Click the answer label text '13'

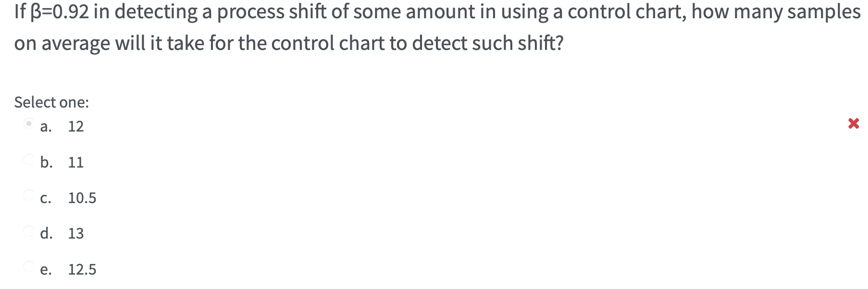[75, 233]
